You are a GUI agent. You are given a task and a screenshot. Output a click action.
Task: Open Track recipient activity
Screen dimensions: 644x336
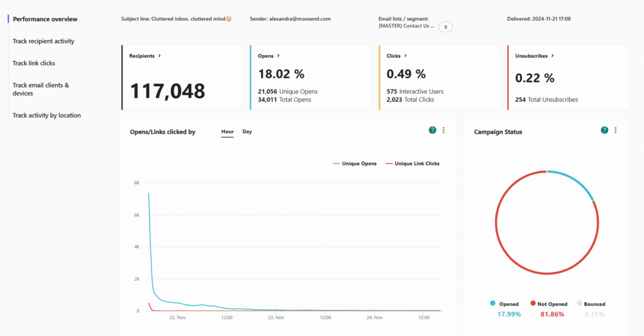pos(43,41)
